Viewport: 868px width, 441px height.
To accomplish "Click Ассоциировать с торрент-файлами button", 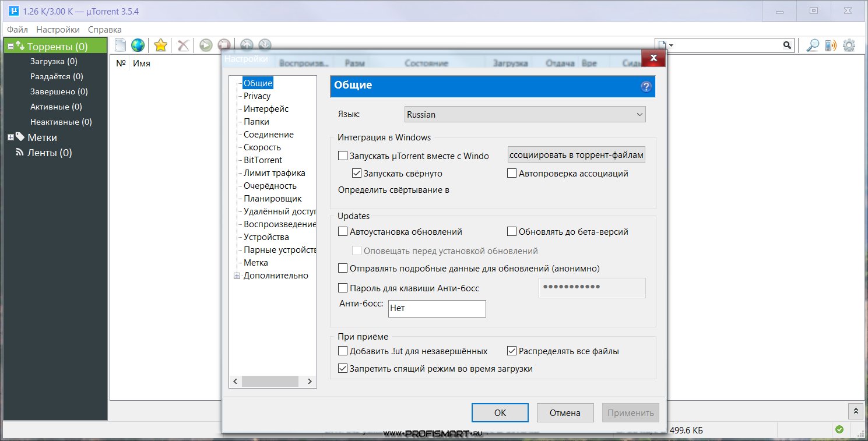I will (x=577, y=154).
